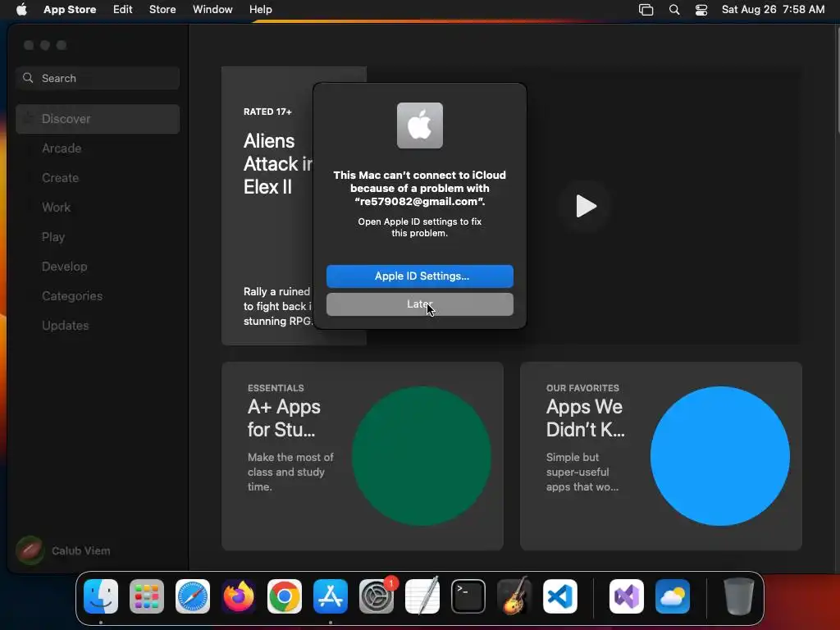Image resolution: width=840 pixels, height=630 pixels.
Task: Launch Firefox from the Dock
Action: [x=239, y=596]
